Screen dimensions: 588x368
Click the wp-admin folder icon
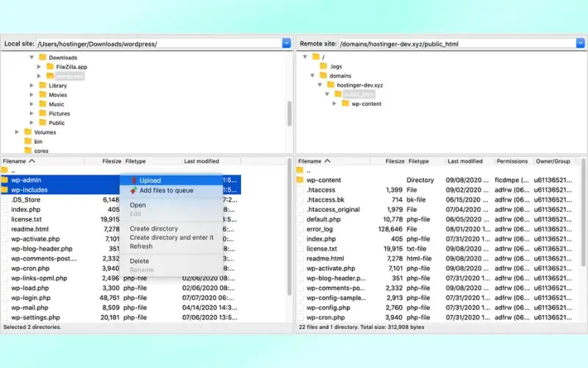[5, 180]
